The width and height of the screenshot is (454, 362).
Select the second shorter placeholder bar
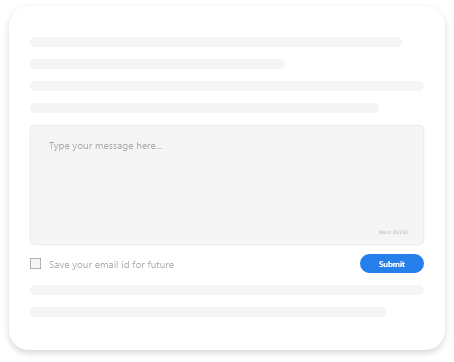pos(157,64)
